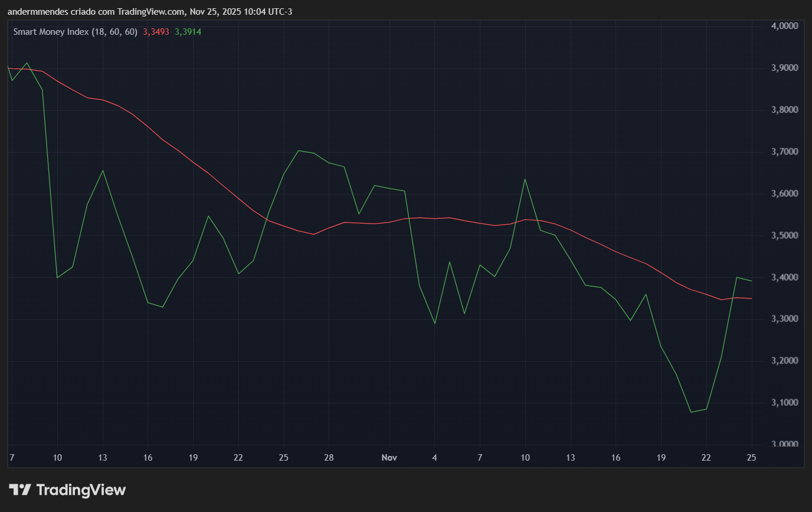This screenshot has height=512, width=812.
Task: Click the date 25 on time axis
Action: tap(751, 457)
